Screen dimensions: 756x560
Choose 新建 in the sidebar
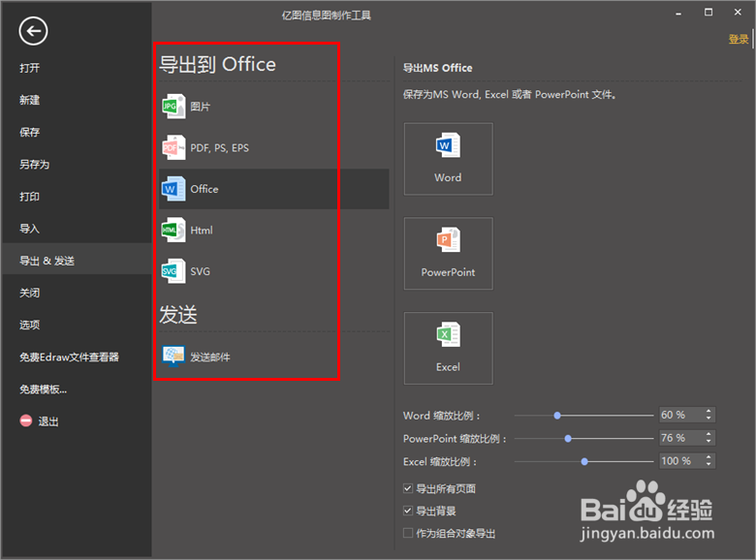(29, 100)
